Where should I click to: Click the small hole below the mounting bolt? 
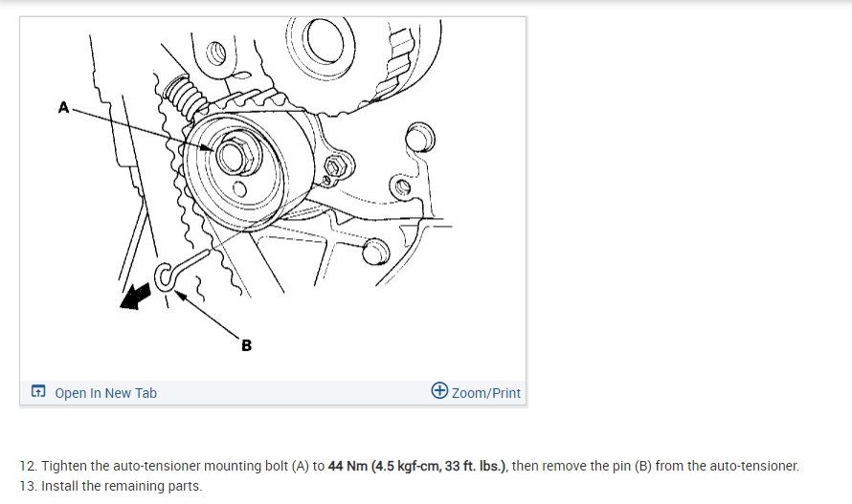pos(239,189)
